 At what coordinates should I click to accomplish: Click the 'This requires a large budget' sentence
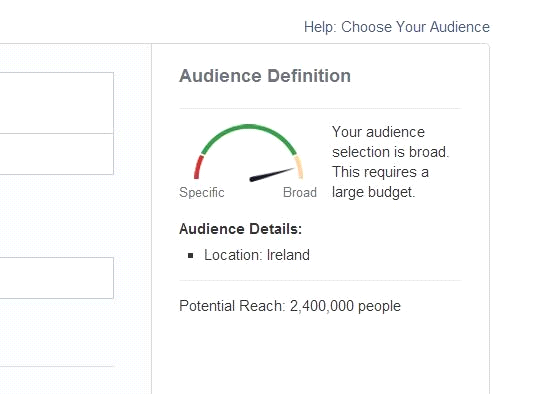click(x=380, y=182)
